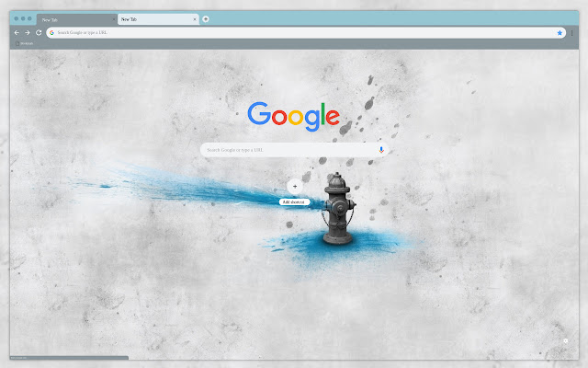Screen dimensions: 588x368
Task: Switch to the first New Tab tab
Action: pyautogui.click(x=77, y=19)
